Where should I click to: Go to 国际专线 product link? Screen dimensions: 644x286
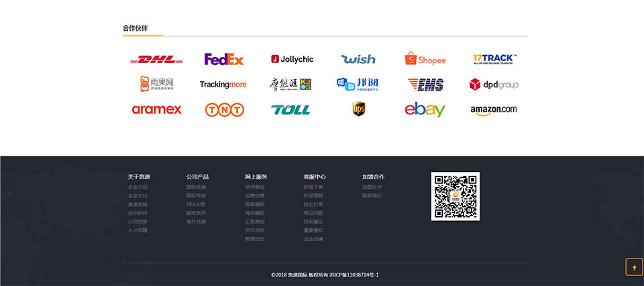[x=197, y=195]
